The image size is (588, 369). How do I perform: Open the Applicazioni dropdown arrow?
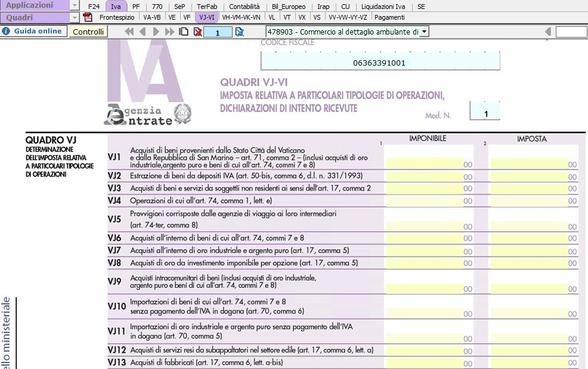tap(75, 5)
